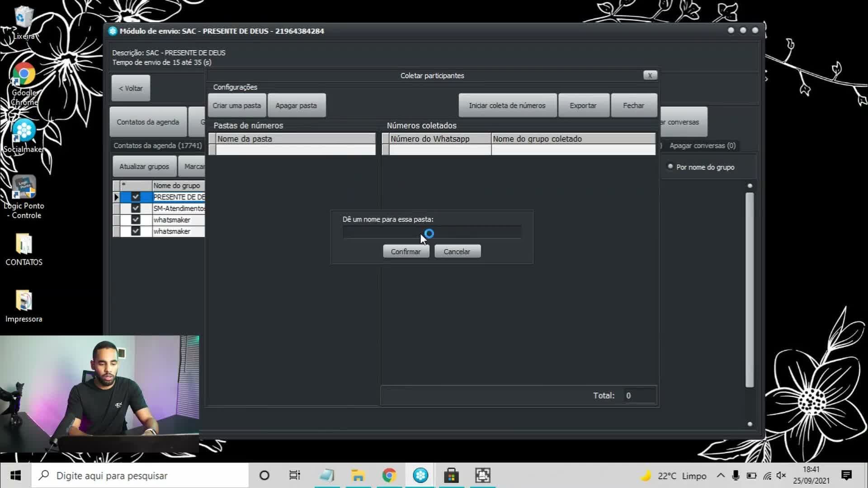Show hidden system tray icons
The height and width of the screenshot is (488, 868).
coord(721,475)
